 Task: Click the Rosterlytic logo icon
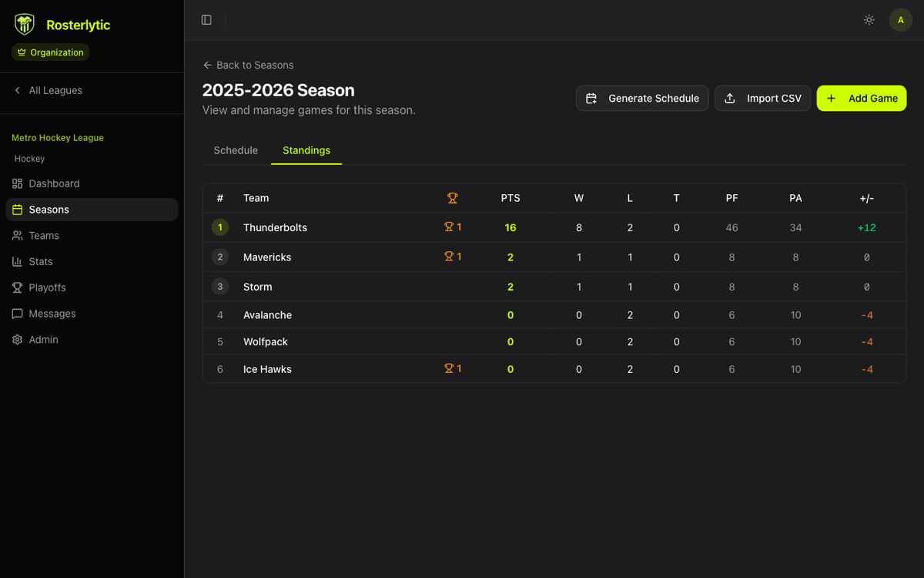(24, 24)
